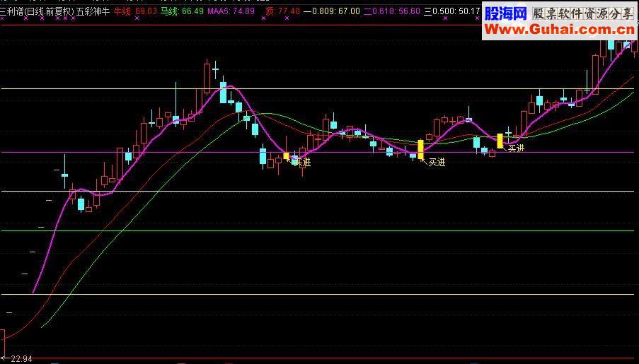Click the 22.94 low price label

(21, 359)
